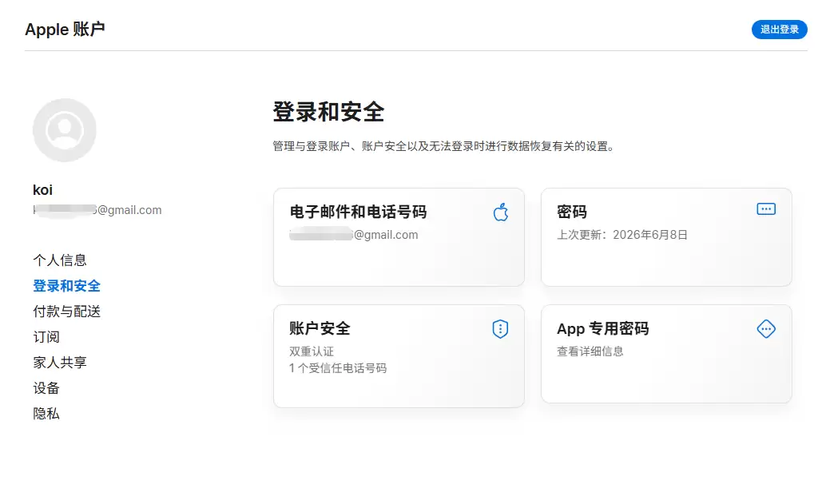Viewport: 830px width, 504px height.
Task: Click the 退出登录 sign-out button
Action: 779,29
